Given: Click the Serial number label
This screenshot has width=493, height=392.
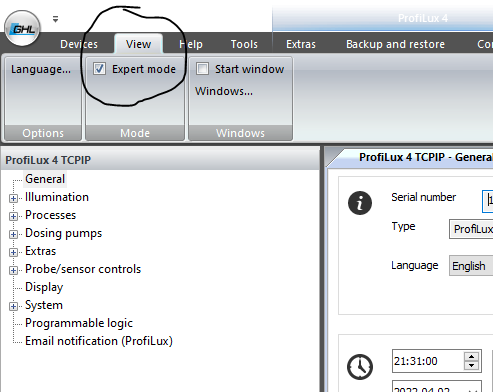Looking at the screenshot, I should click(x=423, y=197).
